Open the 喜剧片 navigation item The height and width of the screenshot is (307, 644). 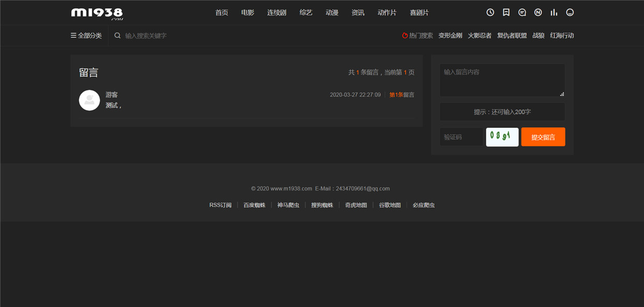420,12
